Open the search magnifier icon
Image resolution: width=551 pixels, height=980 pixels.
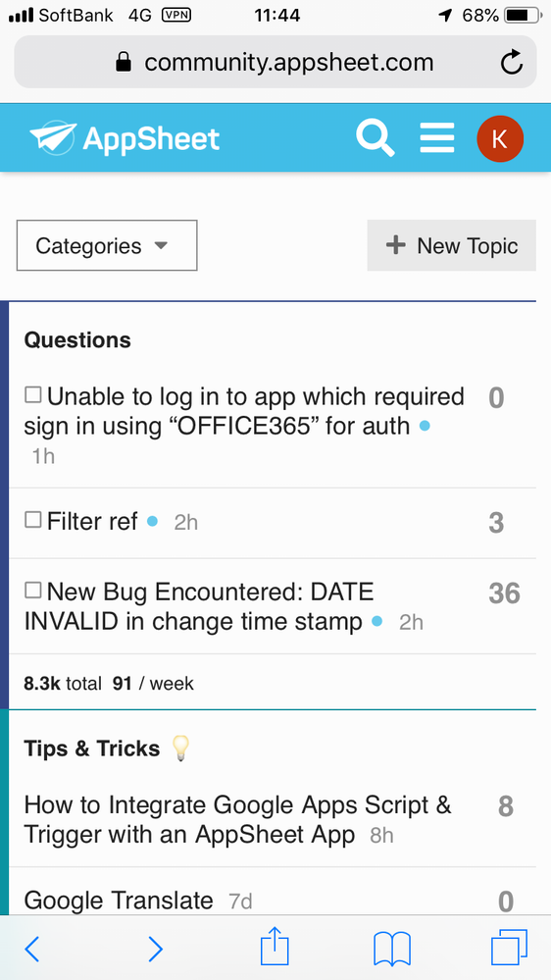(x=376, y=138)
